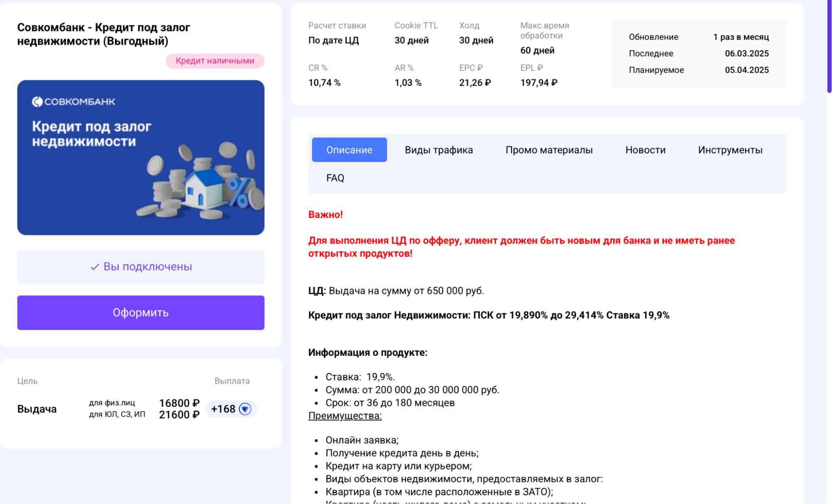Screen dimensions: 832x504
Task: Click the Онлайн заявка bullet
Action: pos(362,440)
